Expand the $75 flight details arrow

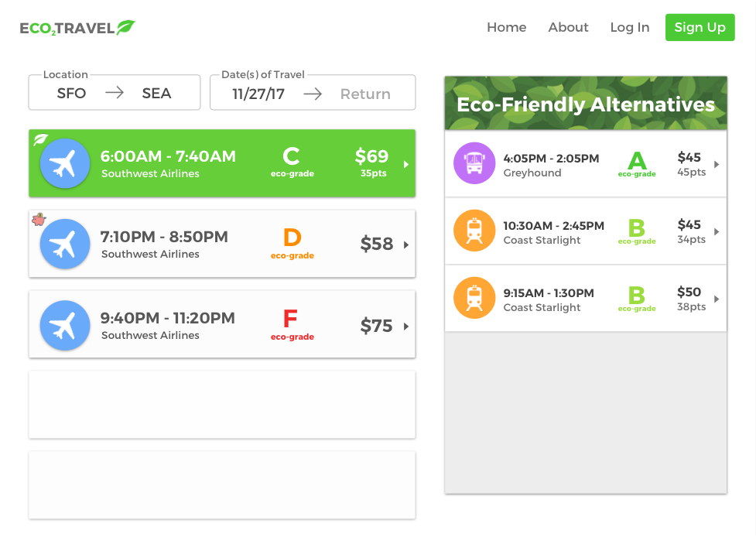406,327
